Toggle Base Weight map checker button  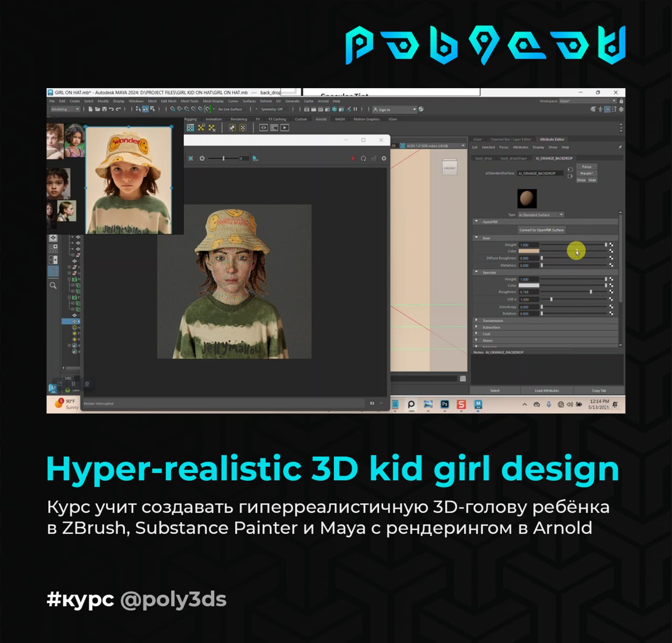[611, 245]
